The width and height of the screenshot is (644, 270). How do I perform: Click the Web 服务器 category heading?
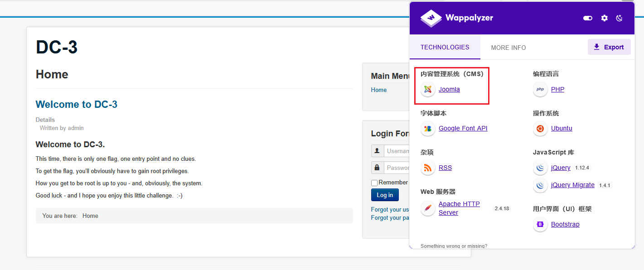pyautogui.click(x=438, y=192)
